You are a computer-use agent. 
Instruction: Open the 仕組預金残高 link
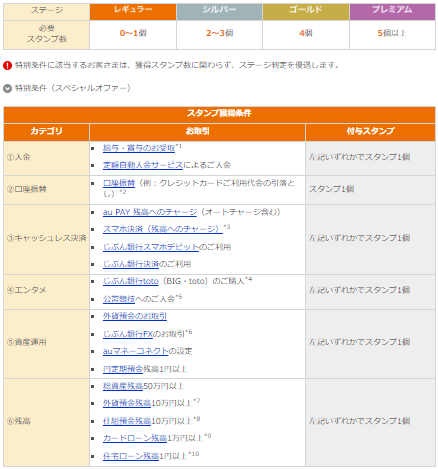127,422
